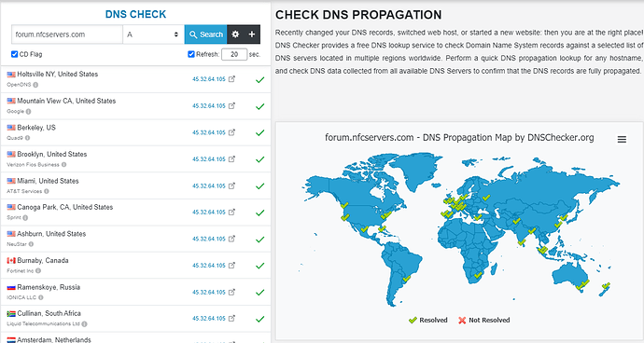Click info icon beside Verizon Fios Business

point(63,165)
